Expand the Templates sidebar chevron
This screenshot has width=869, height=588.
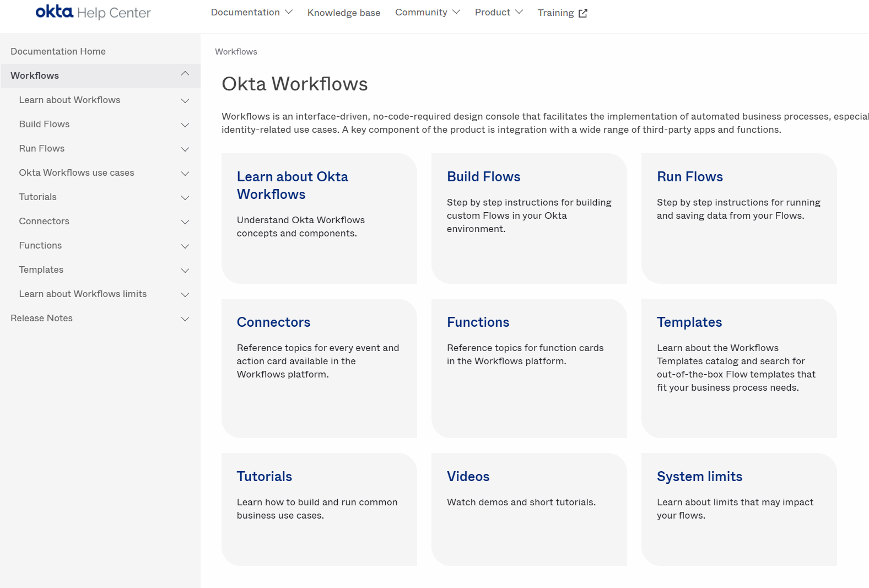coord(185,271)
